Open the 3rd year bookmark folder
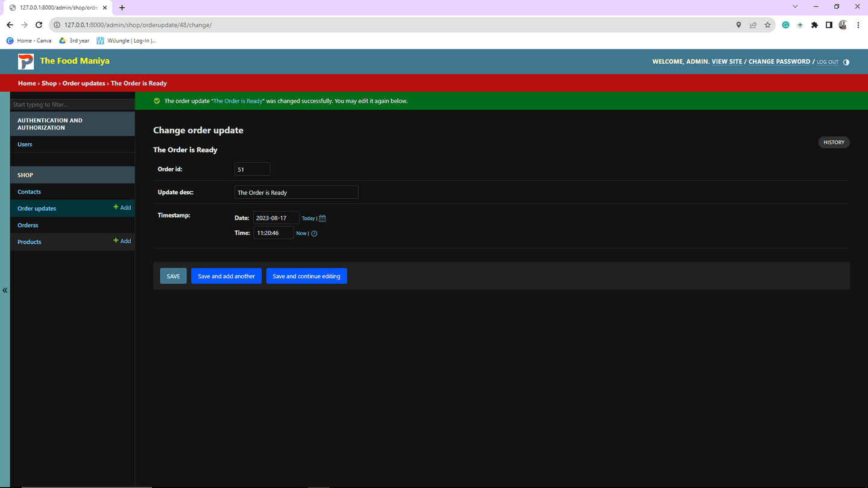The height and width of the screenshot is (488, 868). pos(74,40)
